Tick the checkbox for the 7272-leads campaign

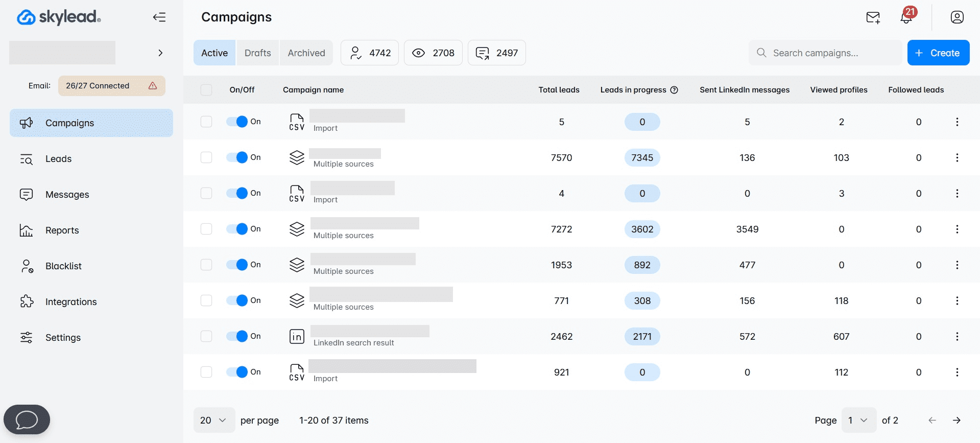206,229
